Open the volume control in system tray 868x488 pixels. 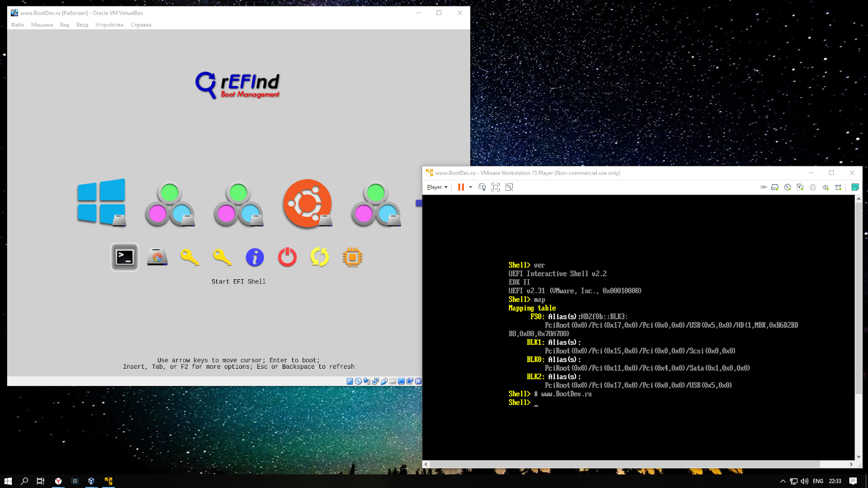pos(805,481)
